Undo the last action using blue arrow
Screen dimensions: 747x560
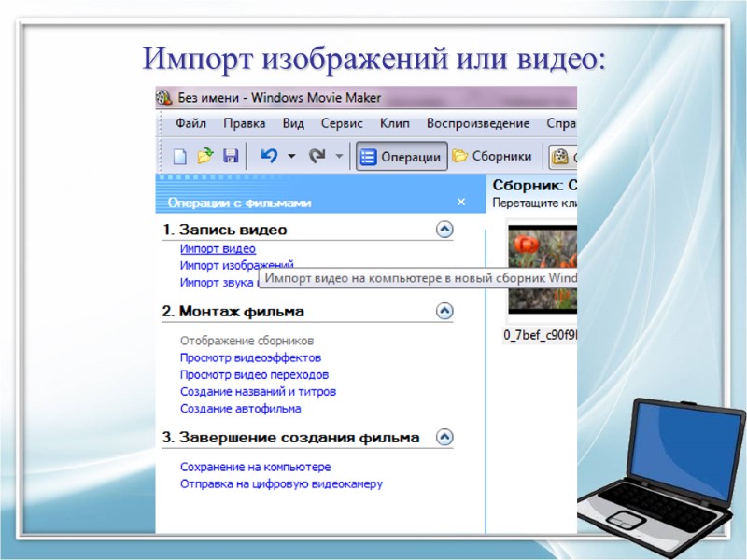269,155
